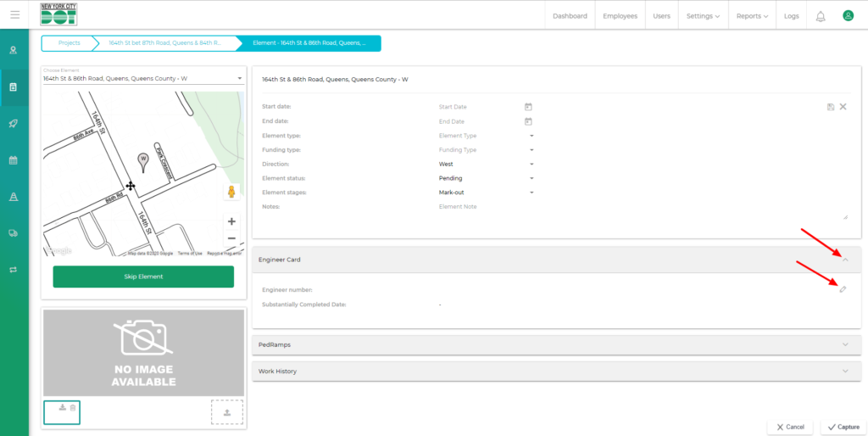Screen dimensions: 868x436
Task: Click the upload image placeholder
Action: (226, 412)
